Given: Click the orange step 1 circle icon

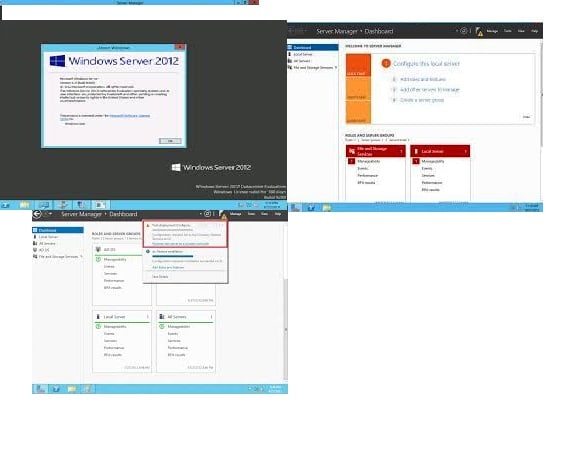Looking at the screenshot, I should 386,64.
